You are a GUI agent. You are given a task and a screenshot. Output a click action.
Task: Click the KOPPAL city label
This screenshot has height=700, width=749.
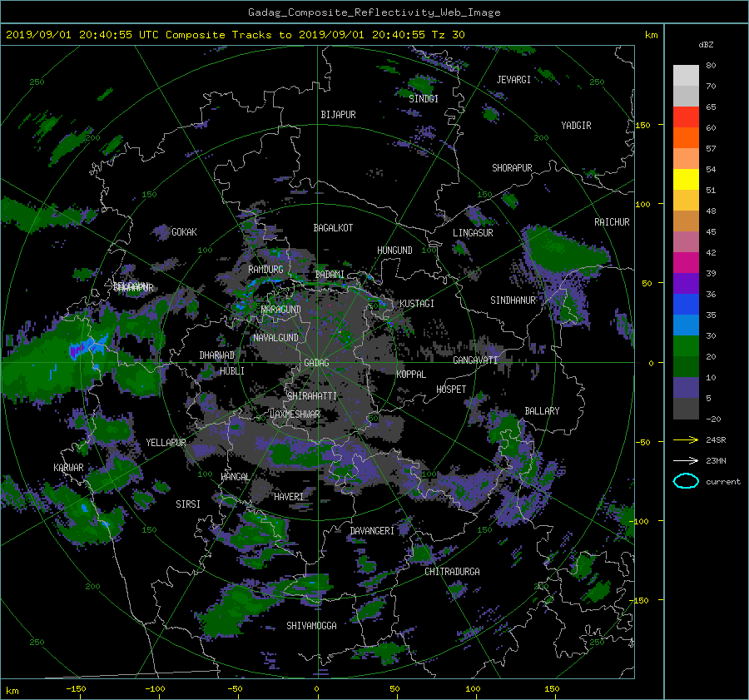[411, 375]
